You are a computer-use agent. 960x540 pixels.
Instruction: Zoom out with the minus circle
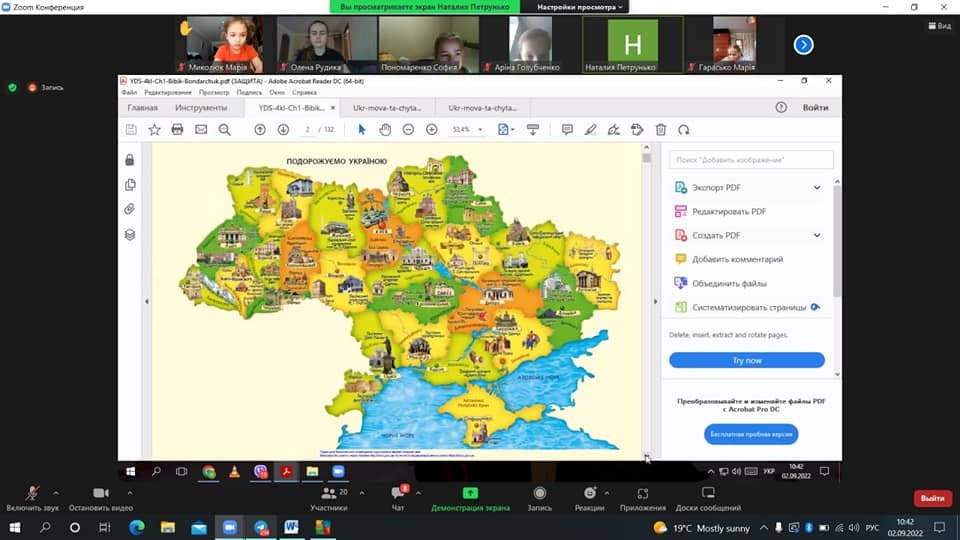pos(408,130)
